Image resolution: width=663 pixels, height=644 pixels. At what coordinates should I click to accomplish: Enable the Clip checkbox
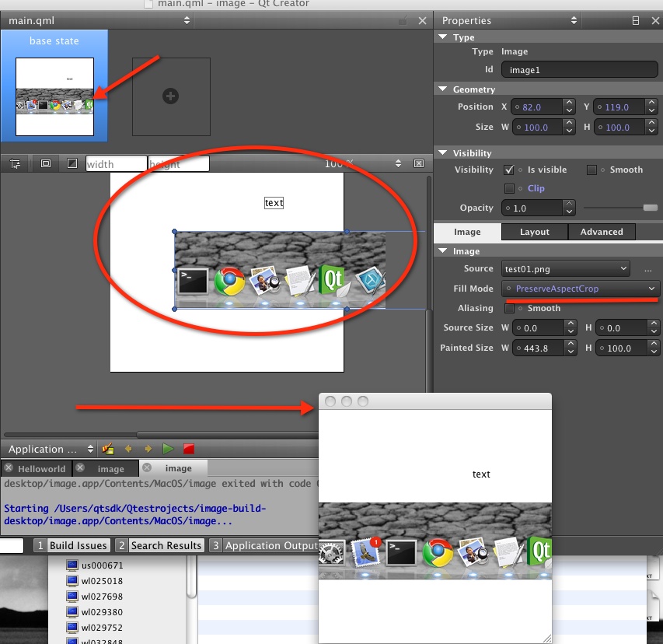coord(510,188)
